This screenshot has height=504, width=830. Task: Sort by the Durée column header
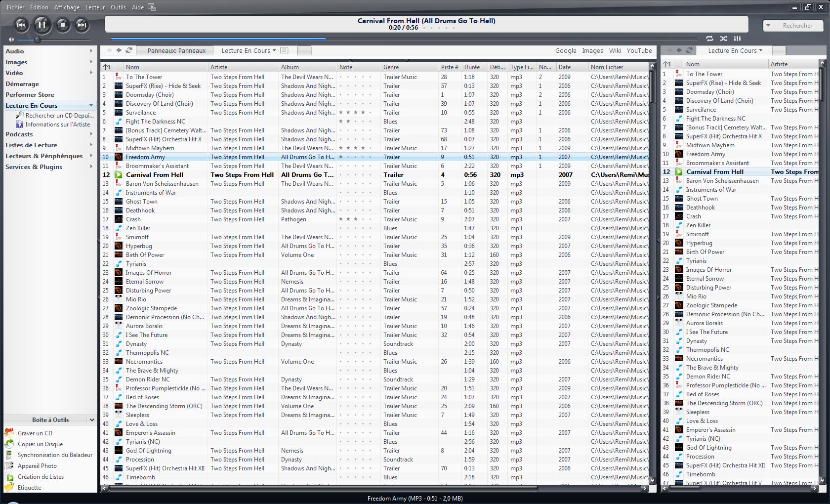click(474, 67)
